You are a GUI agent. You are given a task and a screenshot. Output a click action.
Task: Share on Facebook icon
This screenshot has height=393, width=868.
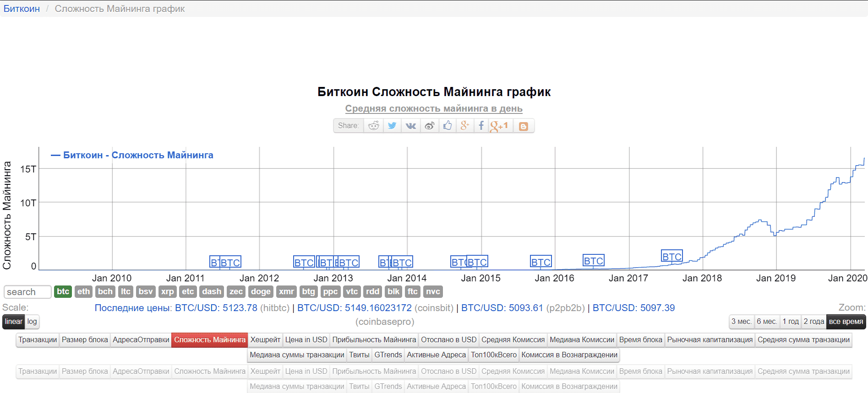pos(481,126)
